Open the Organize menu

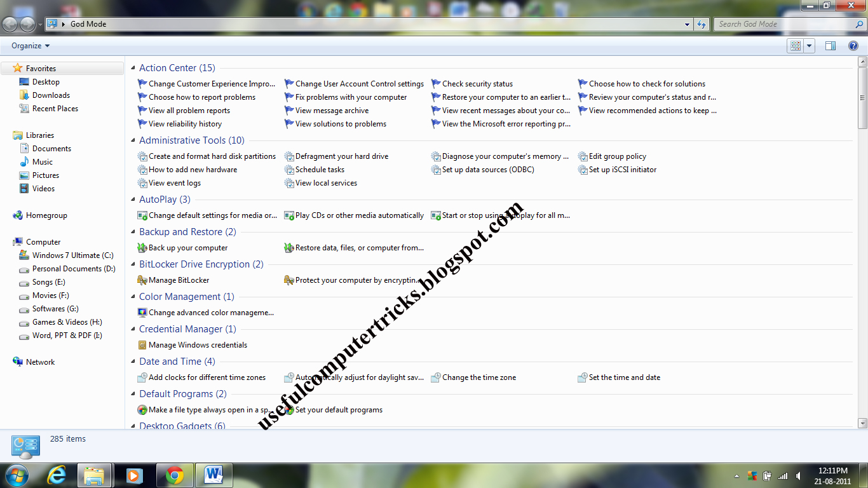(x=28, y=45)
